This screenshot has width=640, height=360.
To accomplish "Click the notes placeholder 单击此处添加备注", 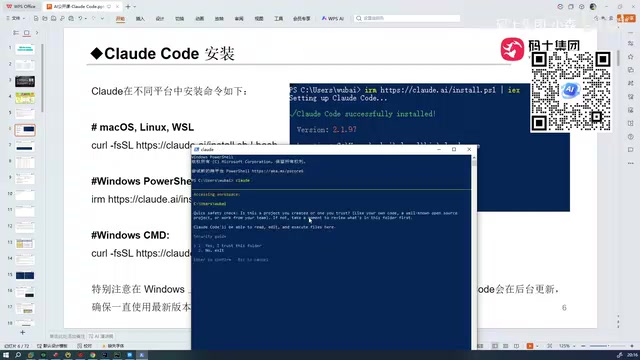I will click(67, 336).
